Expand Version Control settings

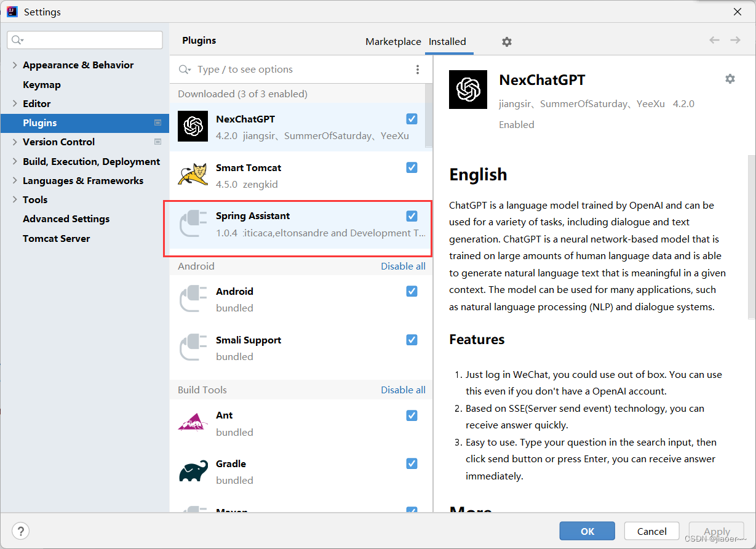[15, 142]
